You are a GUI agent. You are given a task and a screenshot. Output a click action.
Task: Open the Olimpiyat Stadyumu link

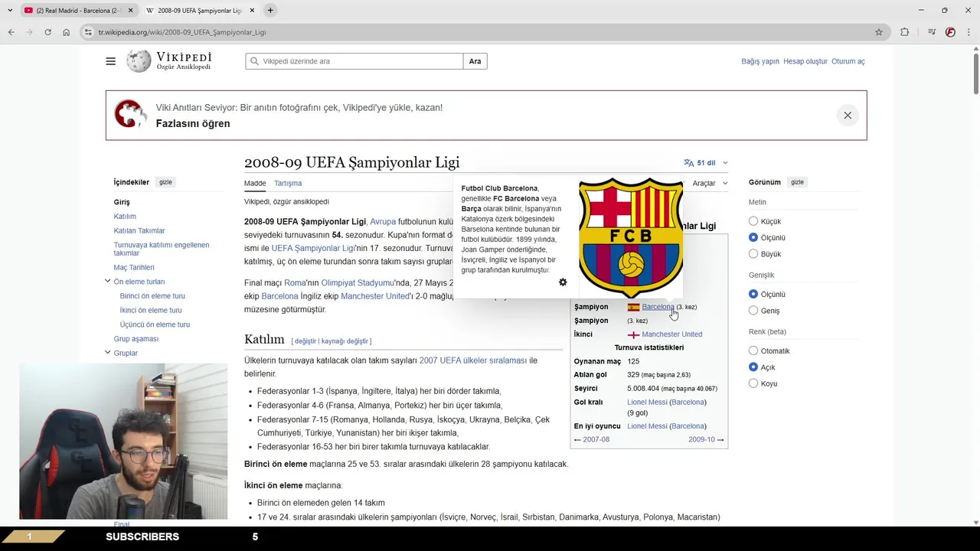358,282
